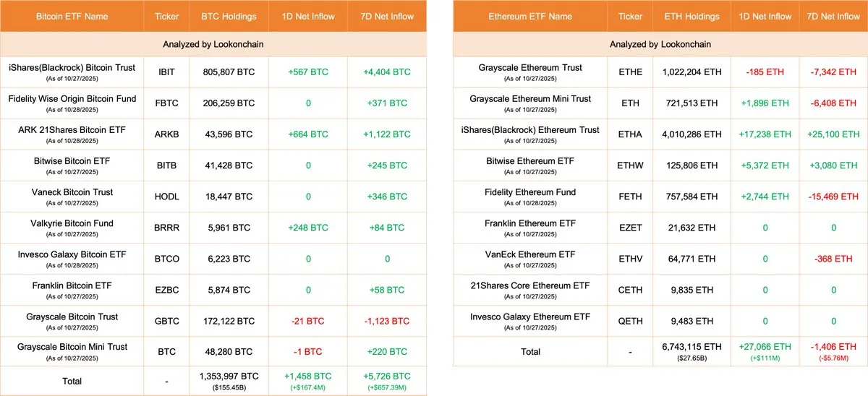Click the Valkyrie Bitcoin Fund name
Screen dimensions: 868x396
[72, 223]
